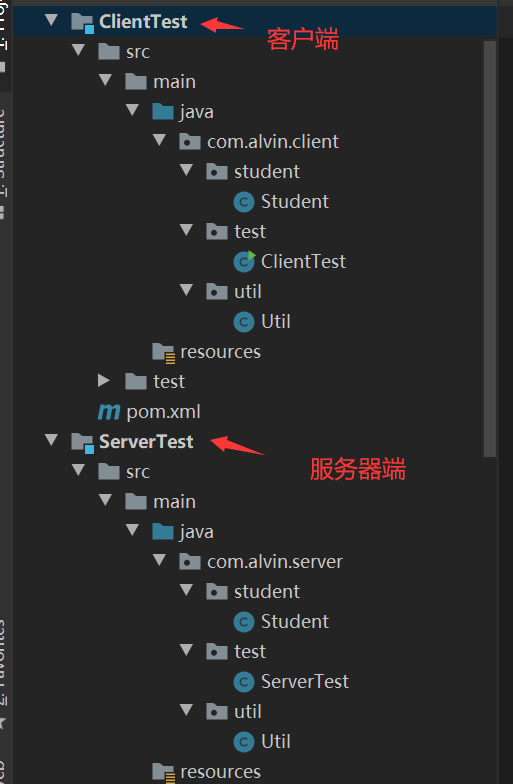Click util package icon in server

(217, 712)
